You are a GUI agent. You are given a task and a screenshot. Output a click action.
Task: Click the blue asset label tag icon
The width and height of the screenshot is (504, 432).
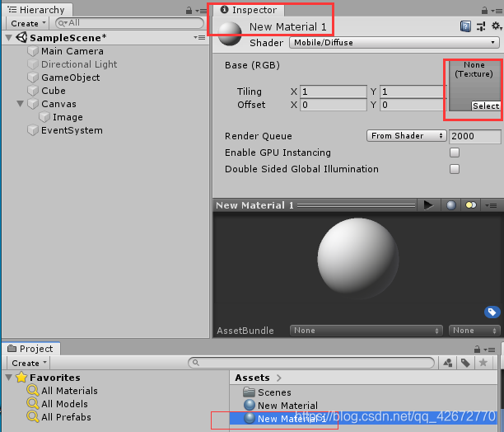[x=492, y=312]
